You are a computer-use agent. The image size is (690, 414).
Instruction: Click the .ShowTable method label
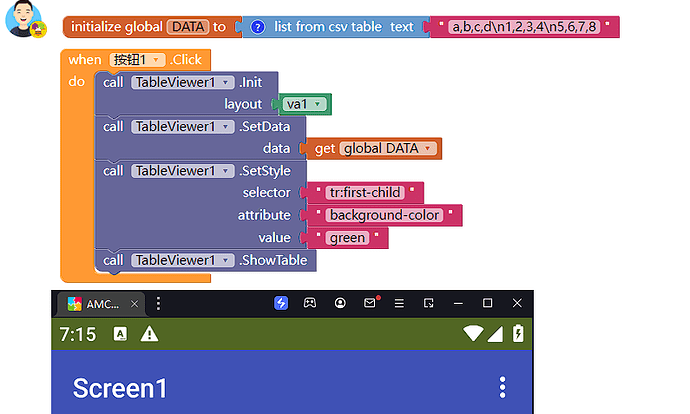click(x=273, y=260)
